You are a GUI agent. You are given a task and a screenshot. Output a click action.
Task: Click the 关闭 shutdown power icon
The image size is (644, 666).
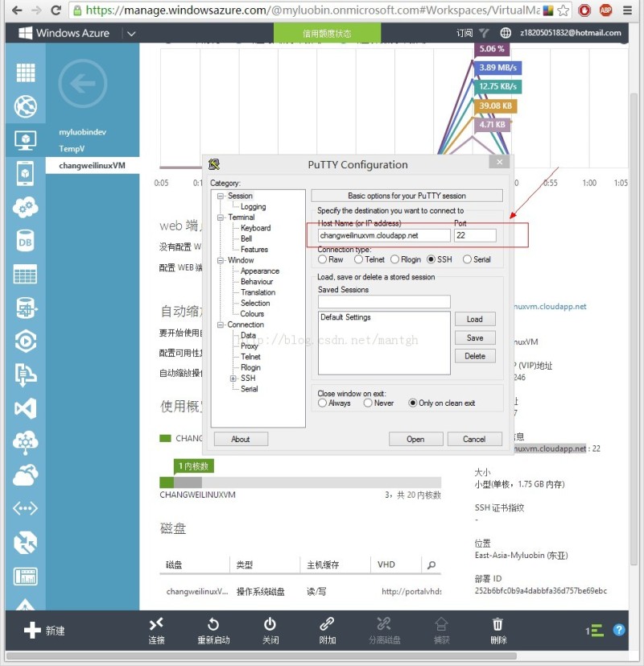coord(270,624)
